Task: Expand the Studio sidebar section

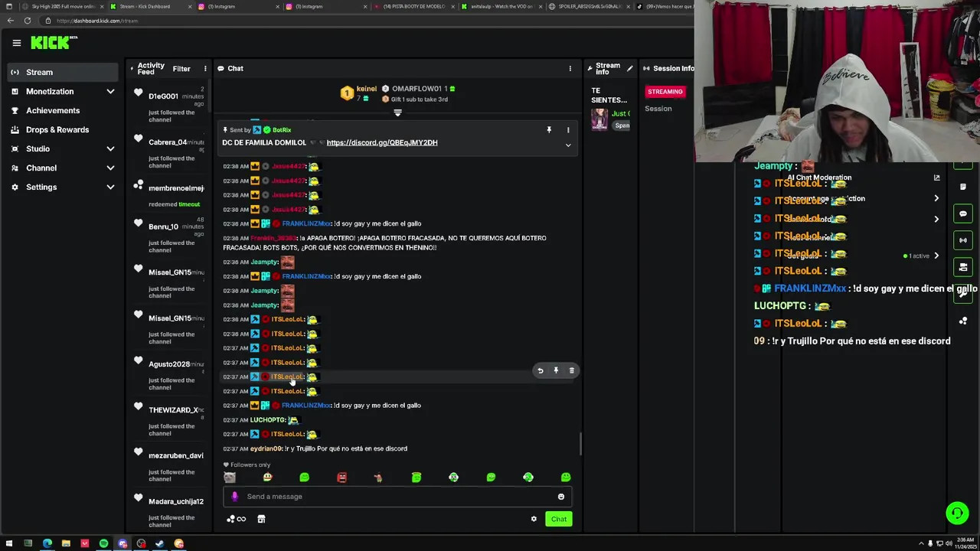Action: pos(110,149)
